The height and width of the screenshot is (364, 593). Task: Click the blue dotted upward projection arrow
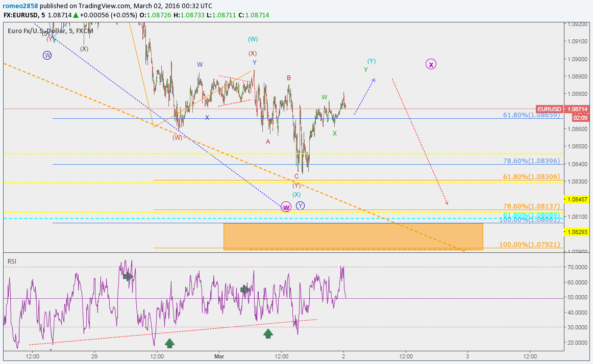[364, 96]
